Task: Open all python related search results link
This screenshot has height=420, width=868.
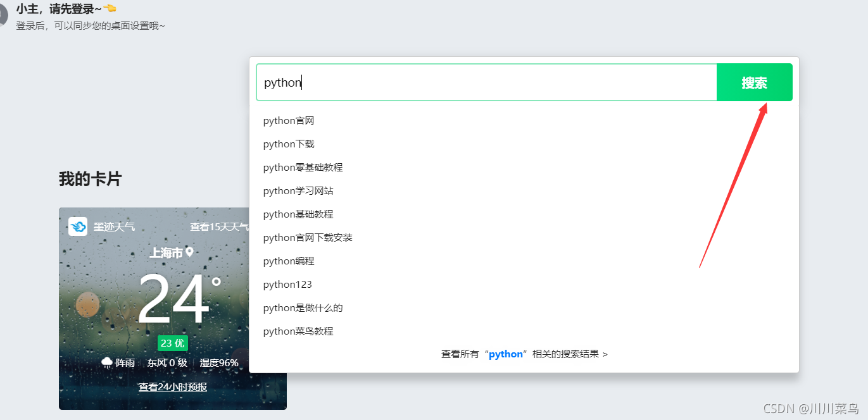Action: [x=524, y=354]
